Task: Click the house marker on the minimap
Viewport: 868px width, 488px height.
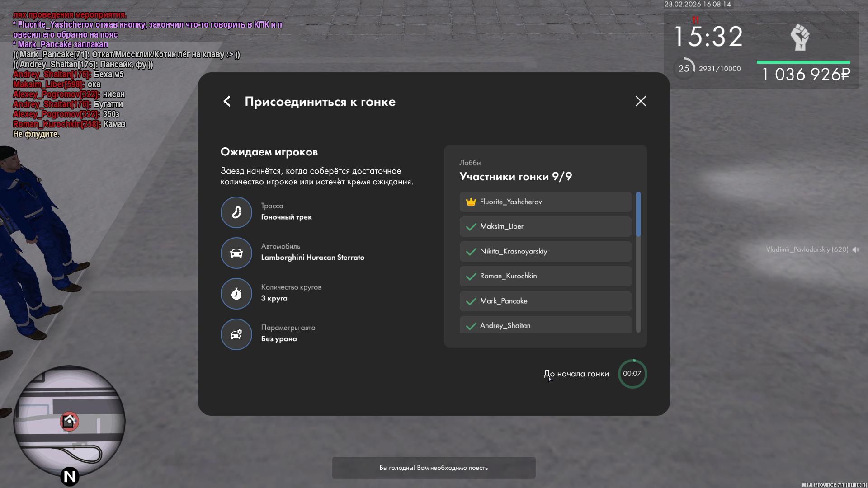Action: [69, 421]
